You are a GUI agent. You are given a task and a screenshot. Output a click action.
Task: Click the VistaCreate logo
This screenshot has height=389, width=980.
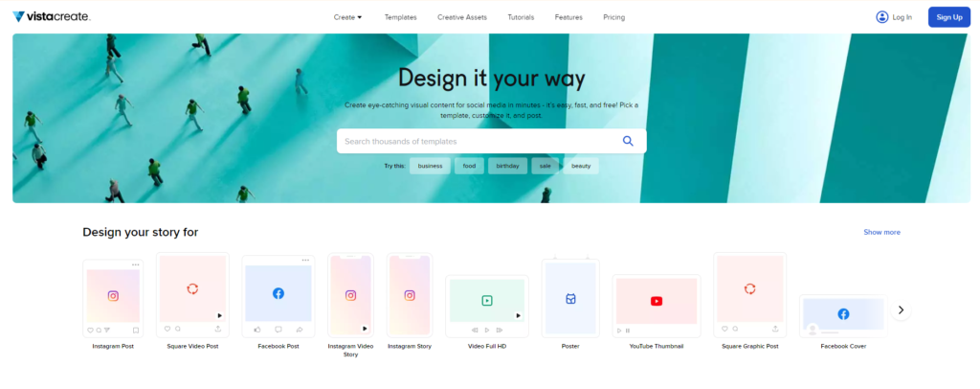[52, 16]
